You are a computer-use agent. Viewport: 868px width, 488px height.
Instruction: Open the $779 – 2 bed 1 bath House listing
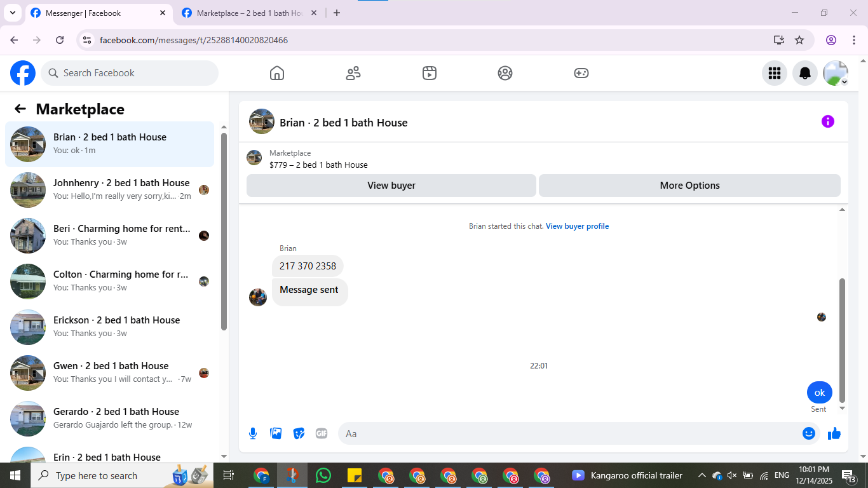coord(318,165)
